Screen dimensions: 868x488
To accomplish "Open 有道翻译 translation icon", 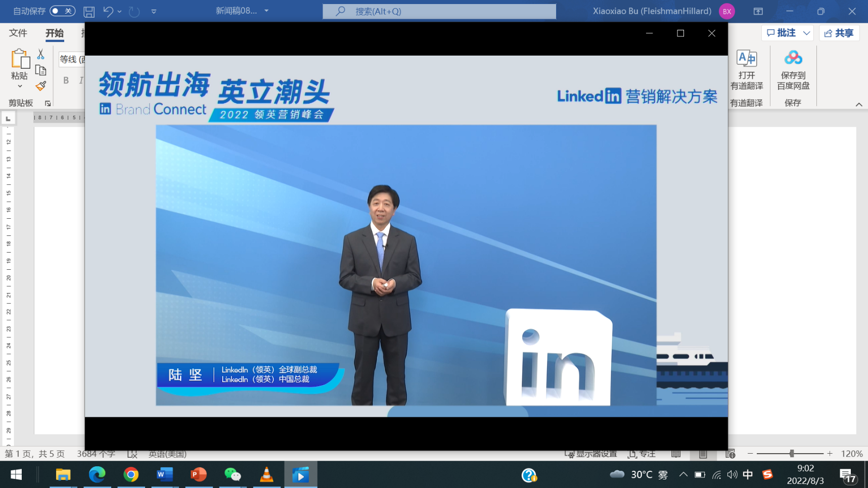I will pos(747,59).
